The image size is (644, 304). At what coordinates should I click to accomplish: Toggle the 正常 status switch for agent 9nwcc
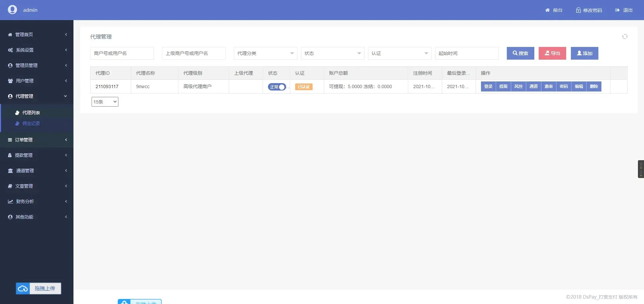click(x=277, y=87)
